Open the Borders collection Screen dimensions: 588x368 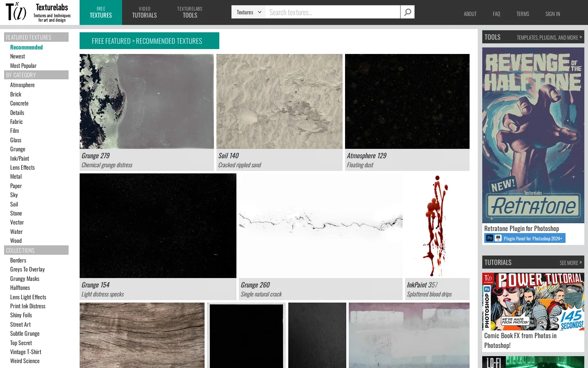click(18, 260)
